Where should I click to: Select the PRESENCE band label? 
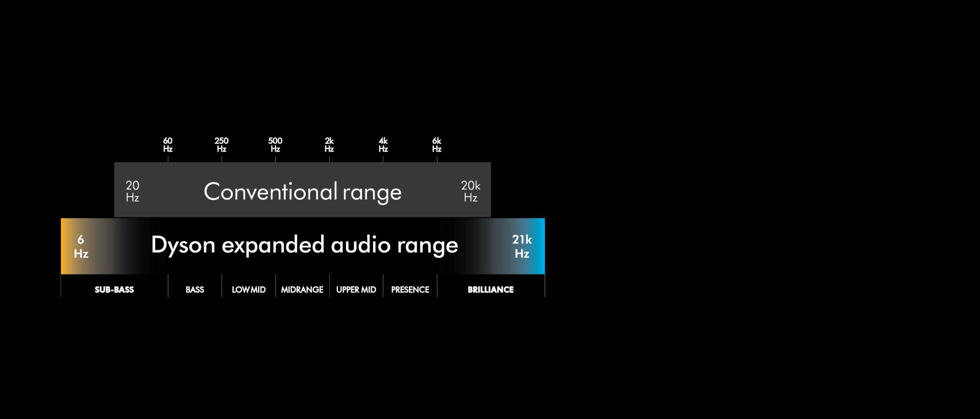(410, 289)
